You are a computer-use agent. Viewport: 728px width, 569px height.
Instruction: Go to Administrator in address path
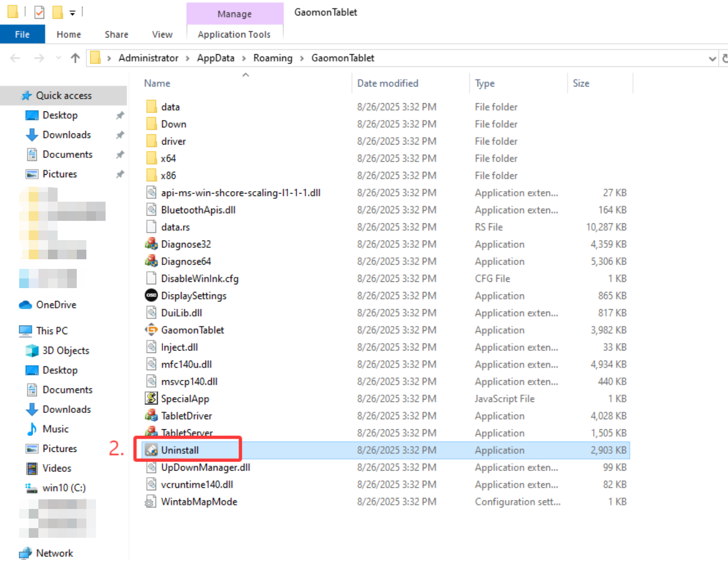coord(148,58)
